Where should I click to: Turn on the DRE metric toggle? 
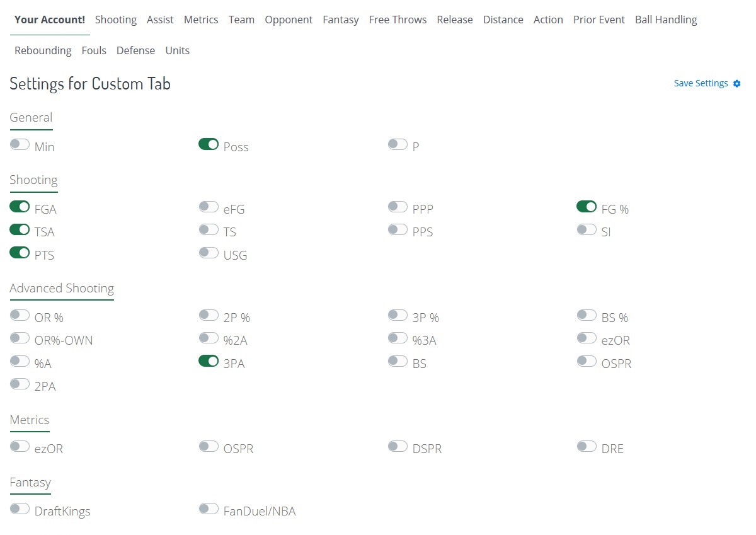pos(587,447)
